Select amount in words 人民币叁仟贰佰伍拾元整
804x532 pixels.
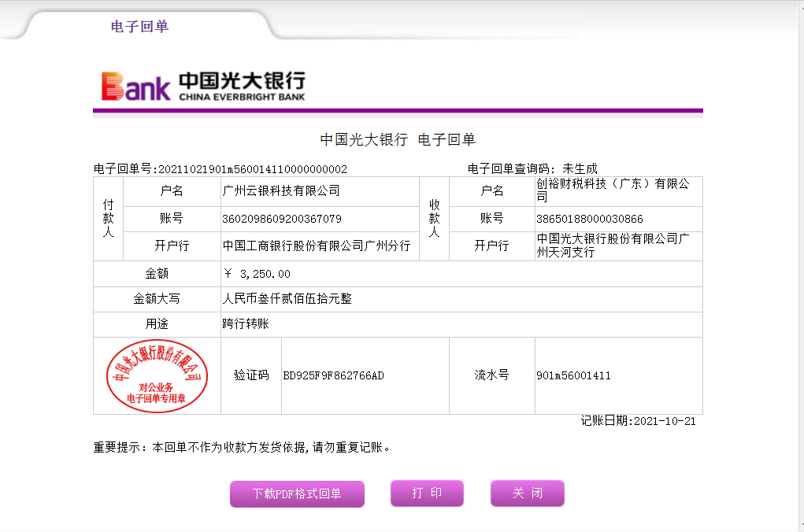(287, 299)
